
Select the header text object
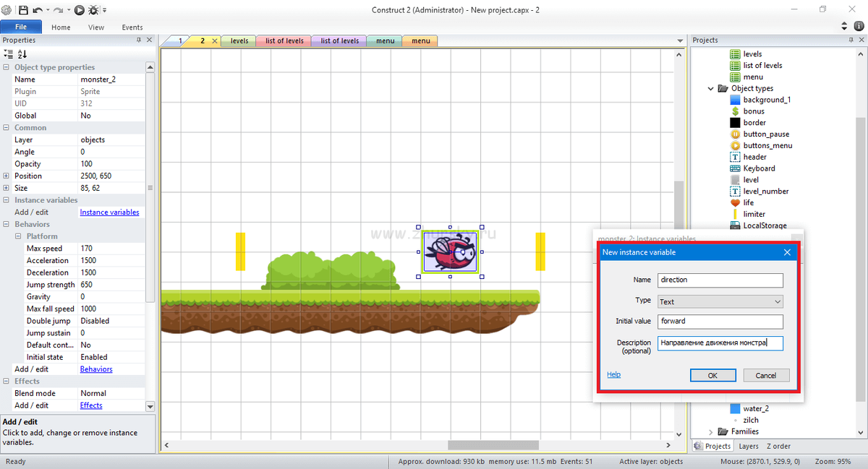click(x=749, y=157)
